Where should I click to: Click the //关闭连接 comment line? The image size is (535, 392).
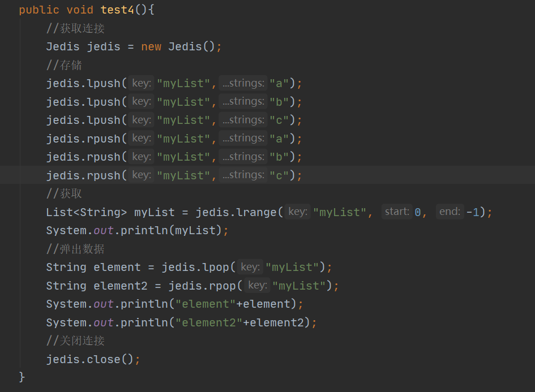[75, 341]
